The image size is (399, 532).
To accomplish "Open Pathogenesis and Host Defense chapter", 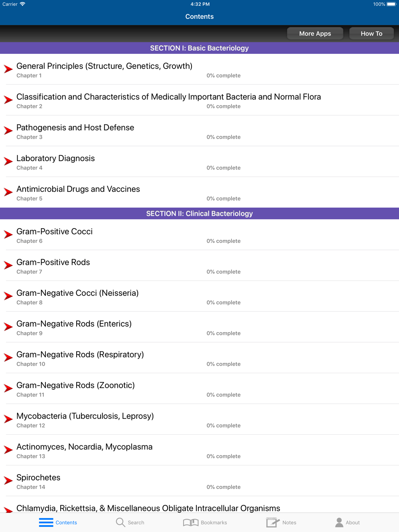I will [x=199, y=131].
